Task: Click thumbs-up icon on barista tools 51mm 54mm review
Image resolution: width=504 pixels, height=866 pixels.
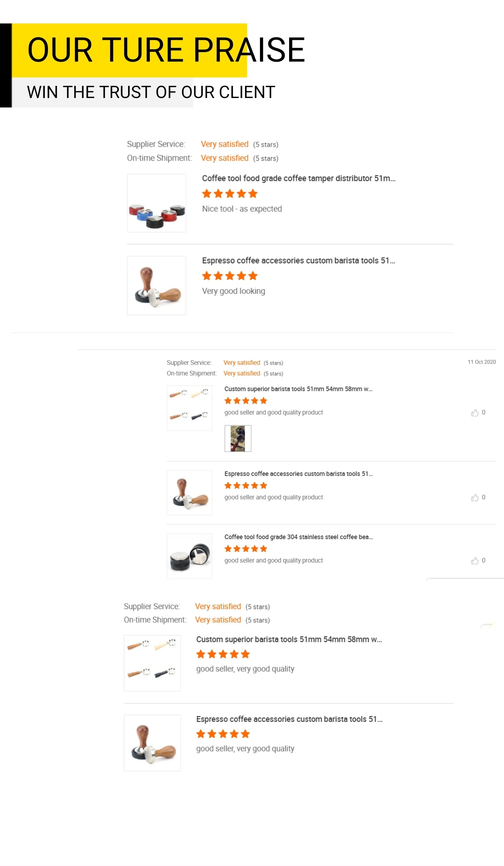Action: point(475,413)
